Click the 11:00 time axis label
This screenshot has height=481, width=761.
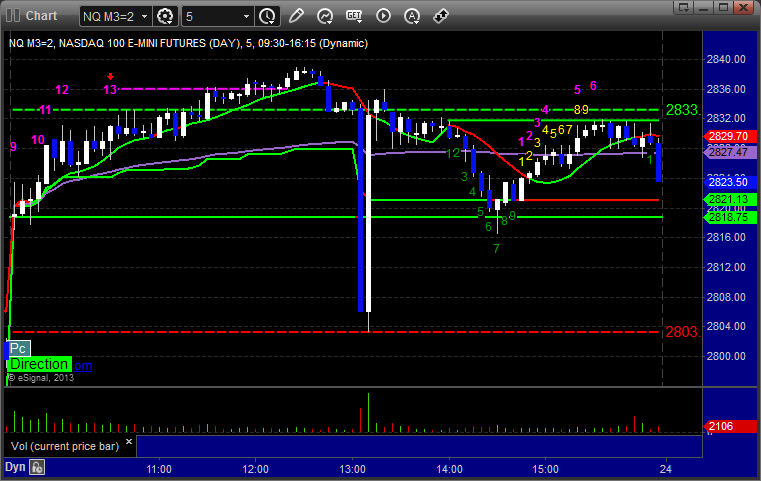point(159,469)
